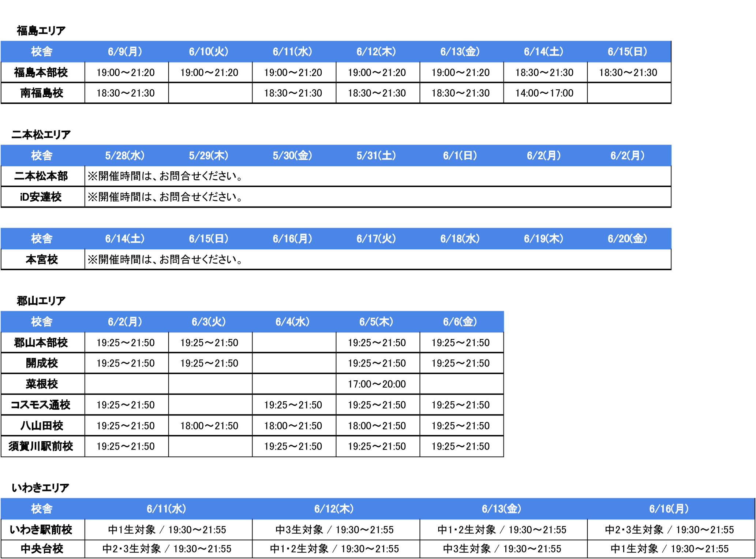Click the 6/17(火) column header
Viewport: 756px width, 559px height.
(x=377, y=239)
